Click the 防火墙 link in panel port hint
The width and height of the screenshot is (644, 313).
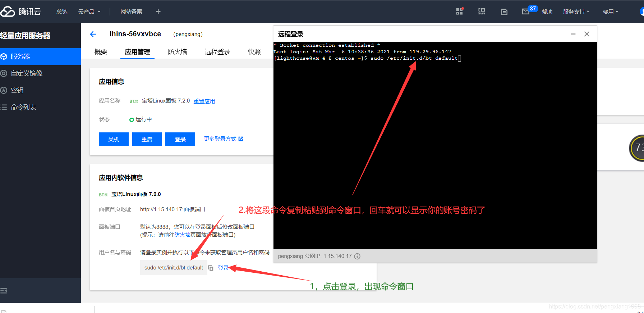pyautogui.click(x=182, y=235)
